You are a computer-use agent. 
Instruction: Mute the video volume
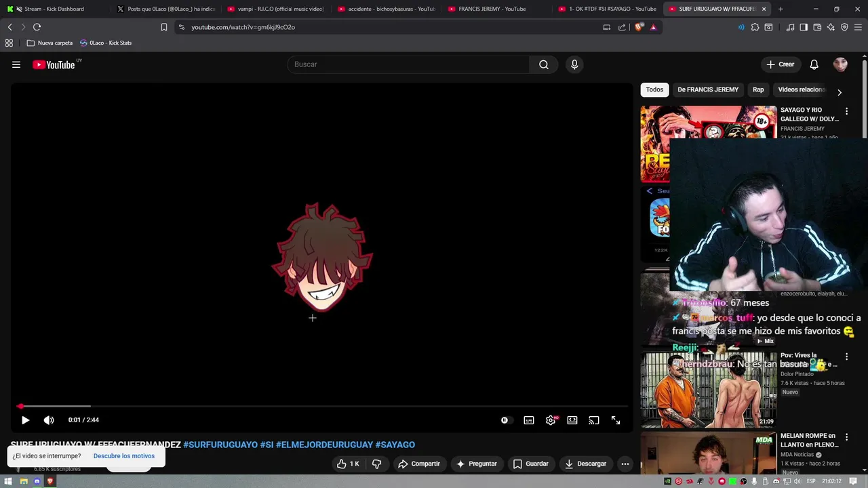[x=49, y=420]
